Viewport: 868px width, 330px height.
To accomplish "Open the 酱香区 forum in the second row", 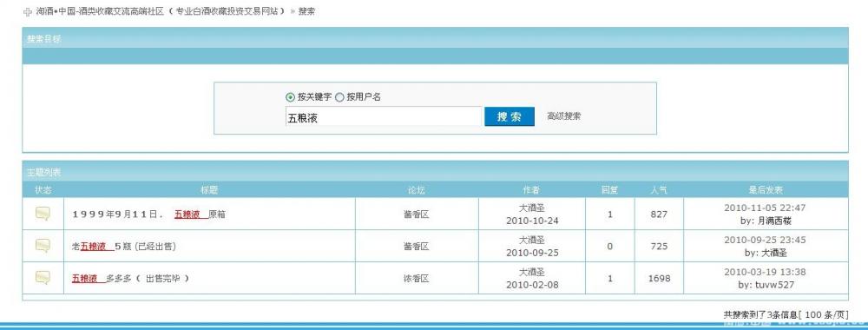I will click(417, 247).
